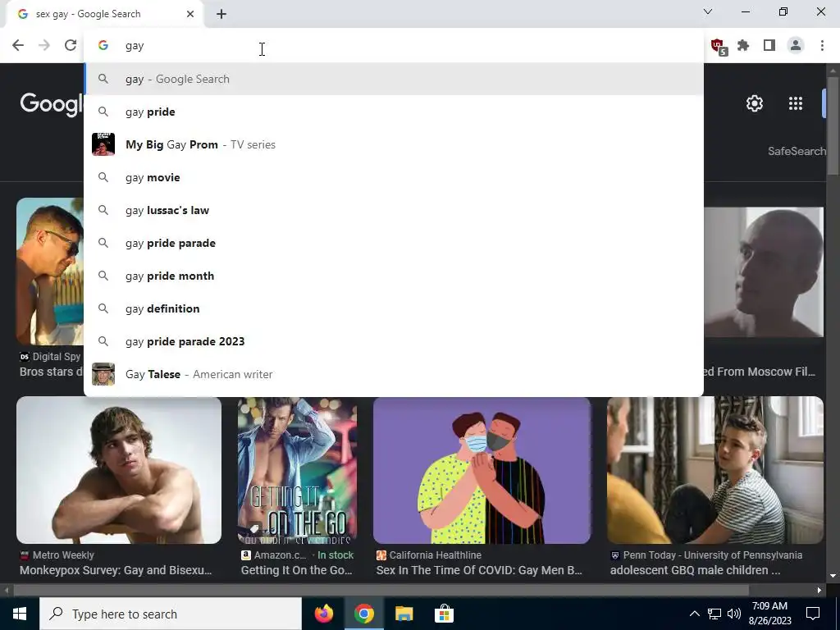Open a new tab with plus button

(221, 14)
